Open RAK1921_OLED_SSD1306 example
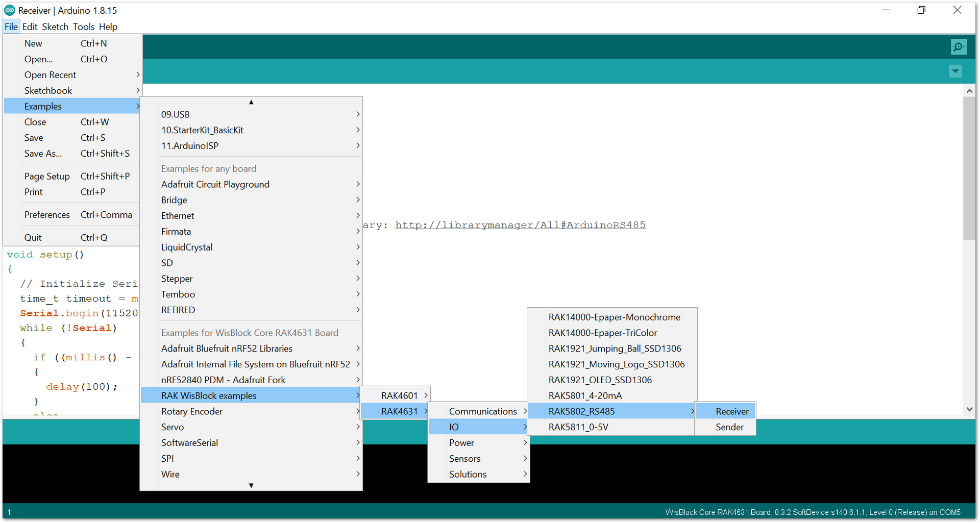This screenshot has width=980, height=523. pyautogui.click(x=612, y=380)
